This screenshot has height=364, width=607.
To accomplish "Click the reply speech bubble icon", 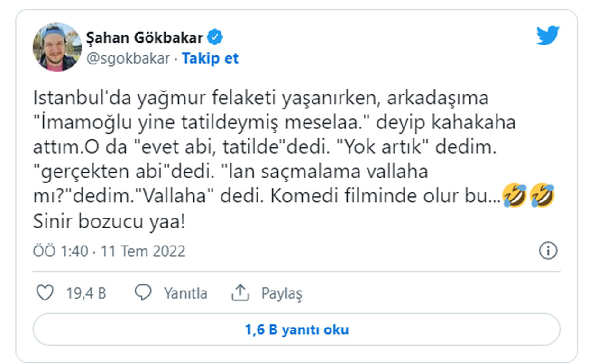I will coord(143,293).
